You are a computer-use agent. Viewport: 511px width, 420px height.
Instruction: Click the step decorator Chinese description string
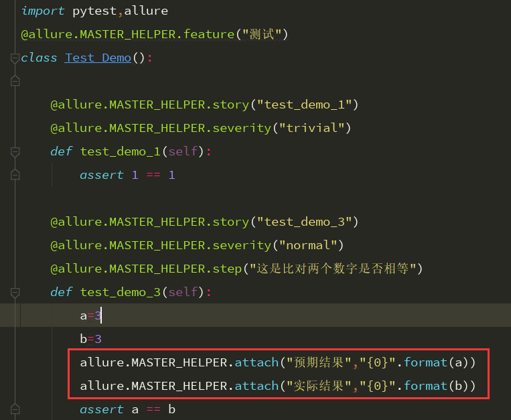pyautogui.click(x=332, y=269)
